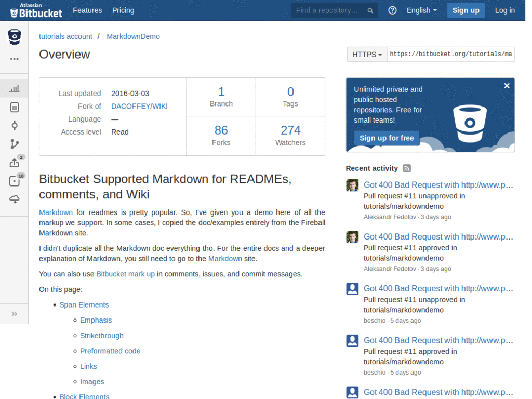Open the Pricing menu item
This screenshot has height=399, width=532.
pyautogui.click(x=123, y=10)
